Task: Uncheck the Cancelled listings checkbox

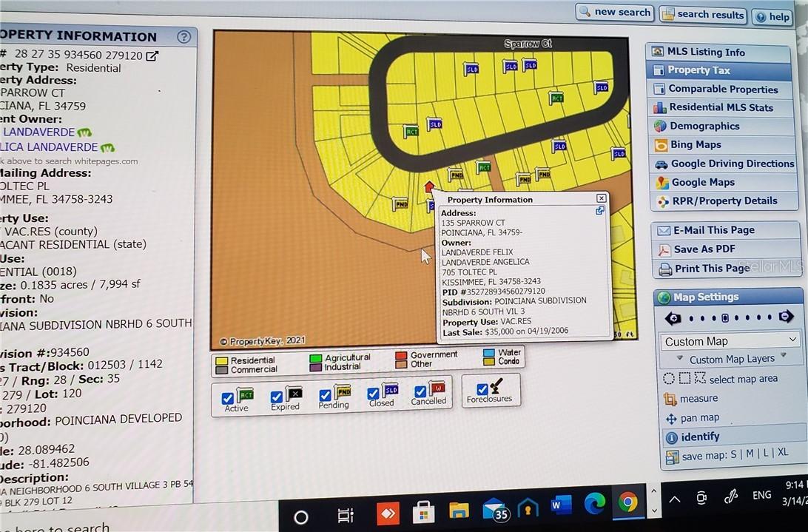Action: [420, 392]
